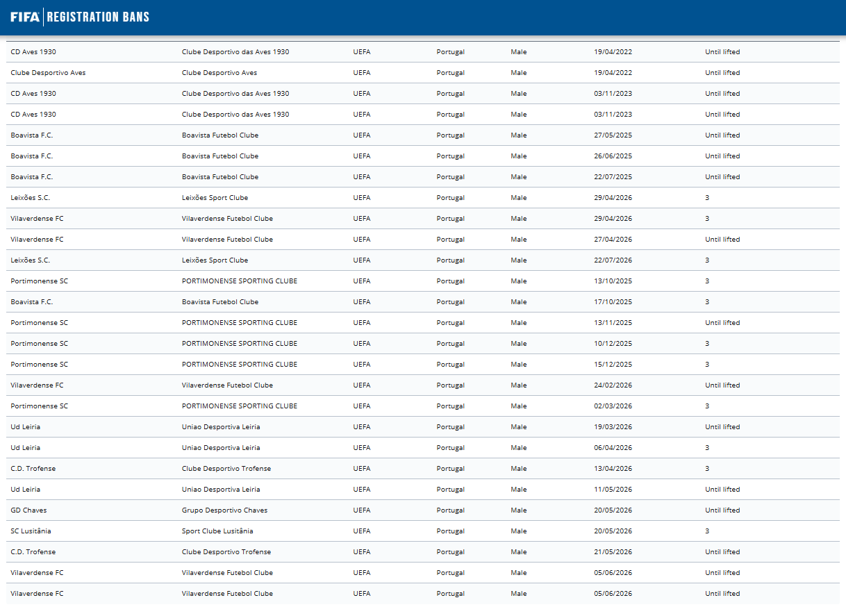Select the date 27/05/2025 in Boavista row

point(613,135)
